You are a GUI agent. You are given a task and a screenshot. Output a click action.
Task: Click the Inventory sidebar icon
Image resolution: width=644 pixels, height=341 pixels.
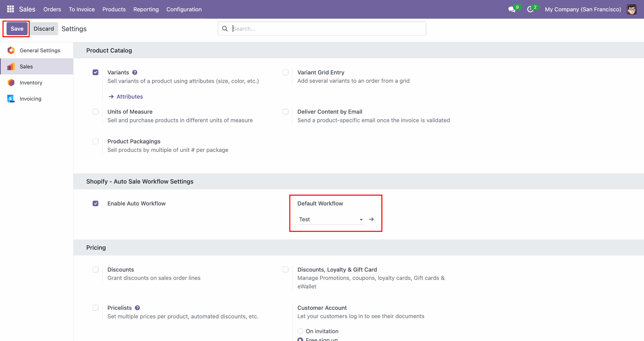pyautogui.click(x=11, y=82)
